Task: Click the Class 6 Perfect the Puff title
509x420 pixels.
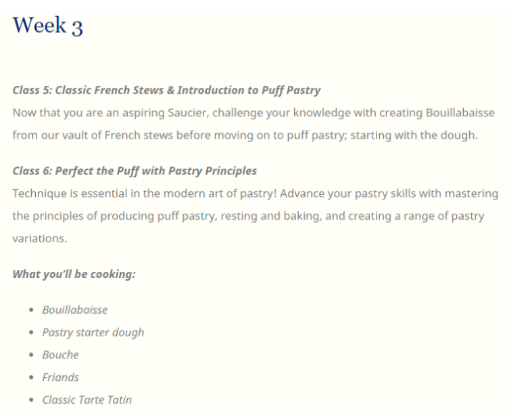Action: [x=135, y=171]
